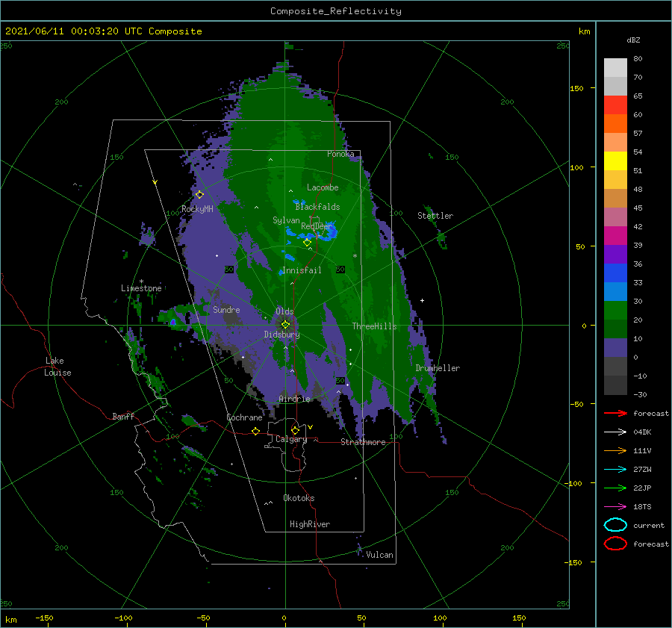Image resolution: width=672 pixels, height=628 pixels.
Task: Click the Composite_Reflectivity title
Action: click(336, 11)
